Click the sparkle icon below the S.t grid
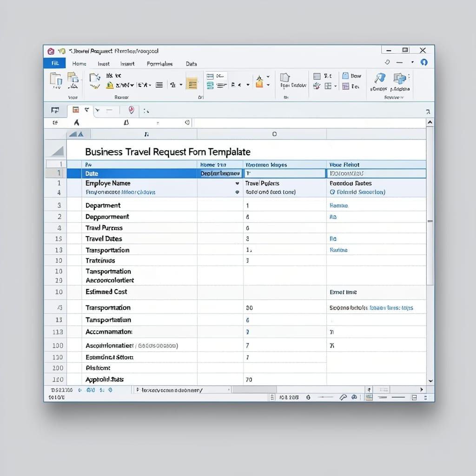Image resolution: width=476 pixels, height=476 pixels. coord(317,86)
